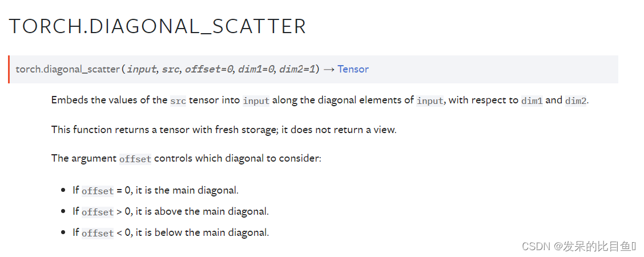Viewport: 644px width, 257px height.
Task: Click the offset=0 parameter in signature
Action: 210,69
